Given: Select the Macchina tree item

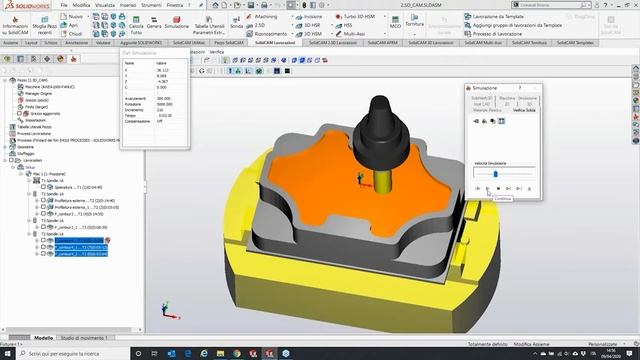Looking at the screenshot, I should 46,87.
